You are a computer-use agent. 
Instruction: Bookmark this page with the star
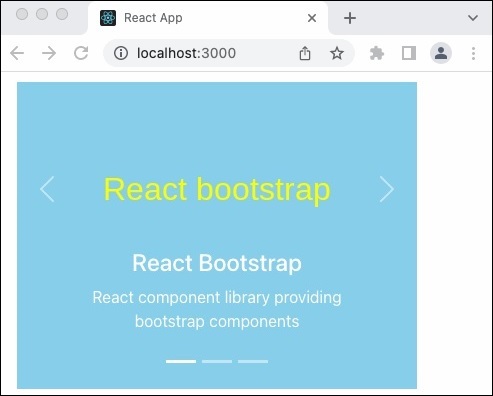pyautogui.click(x=337, y=53)
